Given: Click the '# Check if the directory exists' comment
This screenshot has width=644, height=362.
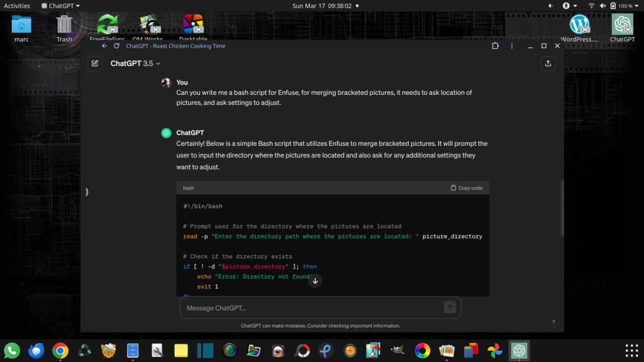Looking at the screenshot, I should click(238, 256).
